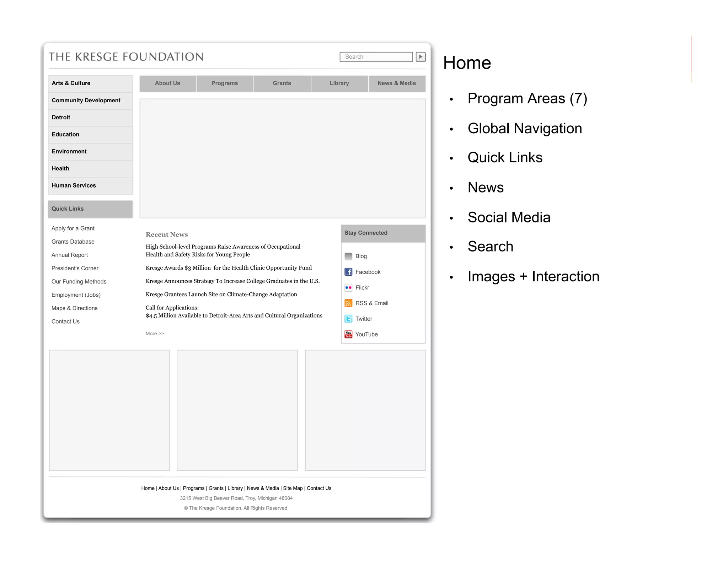Click the YouTube icon

[x=348, y=334]
